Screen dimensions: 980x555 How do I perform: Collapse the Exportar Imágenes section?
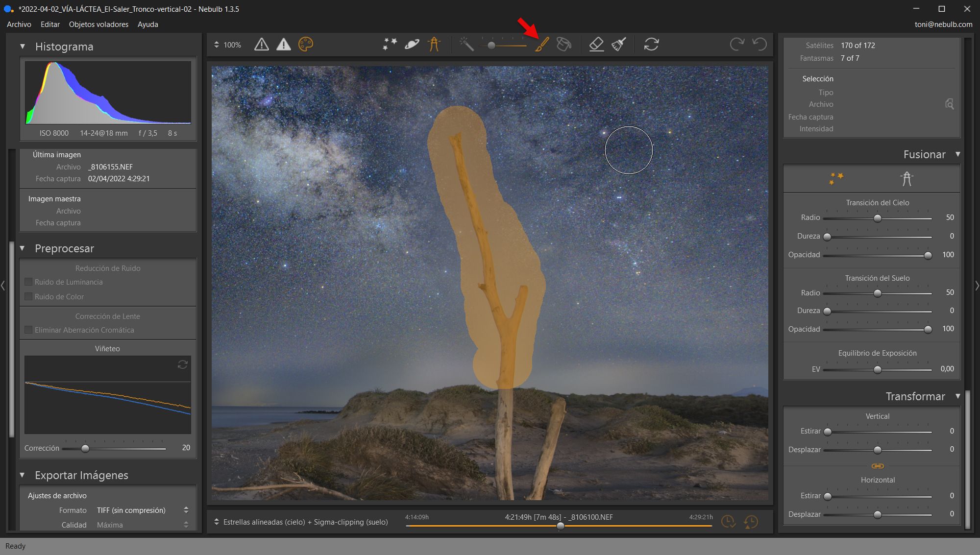tap(23, 475)
